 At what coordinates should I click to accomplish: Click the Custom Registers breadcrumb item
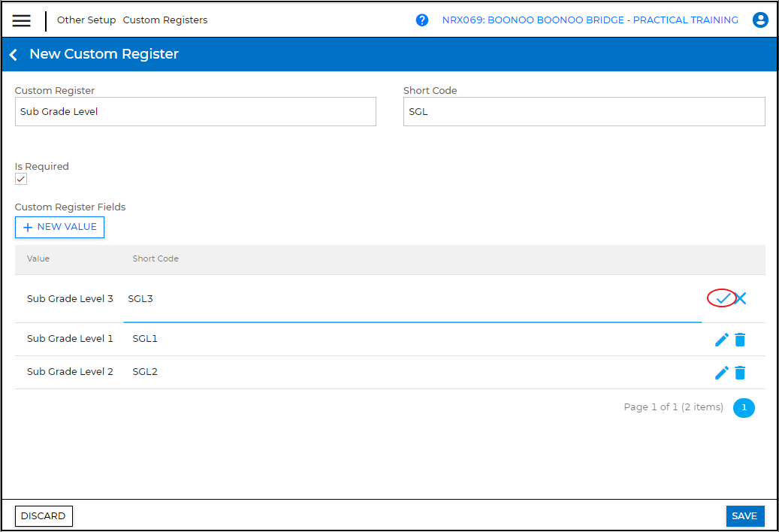(167, 20)
